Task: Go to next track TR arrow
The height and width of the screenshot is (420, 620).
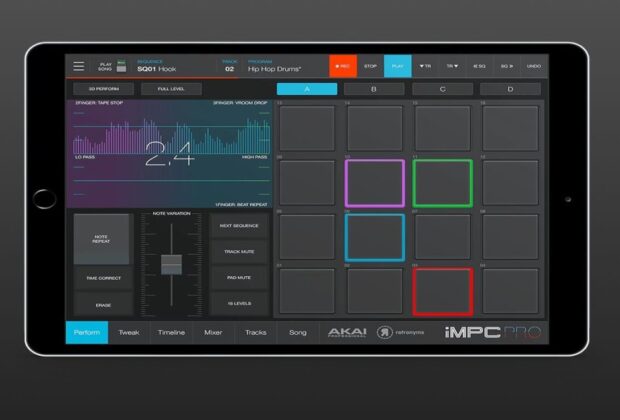Action: tap(453, 66)
